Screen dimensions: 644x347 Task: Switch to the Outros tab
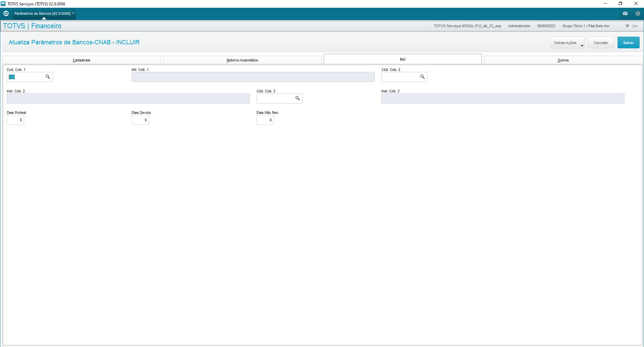563,60
